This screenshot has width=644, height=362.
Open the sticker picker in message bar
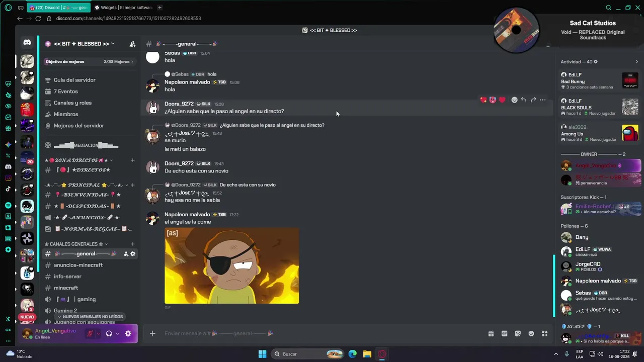[x=518, y=333]
